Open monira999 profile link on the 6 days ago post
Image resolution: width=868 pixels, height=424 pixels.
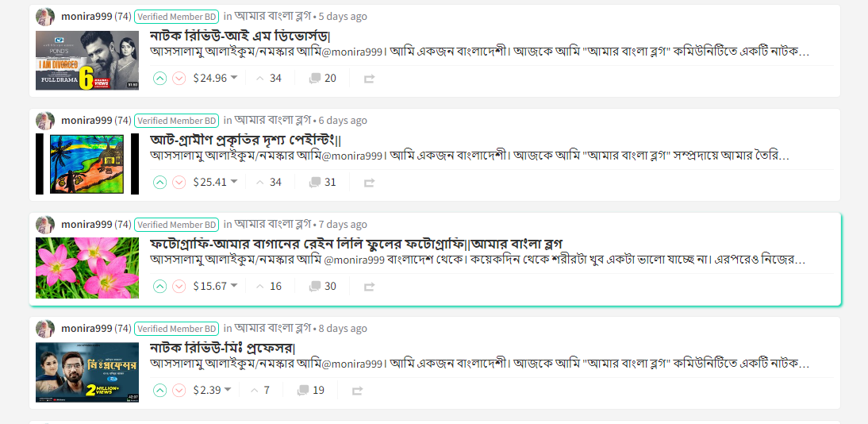pos(86,121)
